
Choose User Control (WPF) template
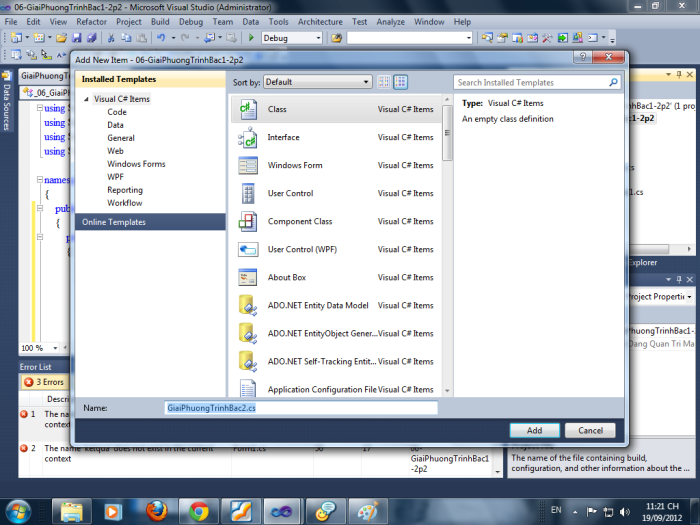(x=337, y=250)
